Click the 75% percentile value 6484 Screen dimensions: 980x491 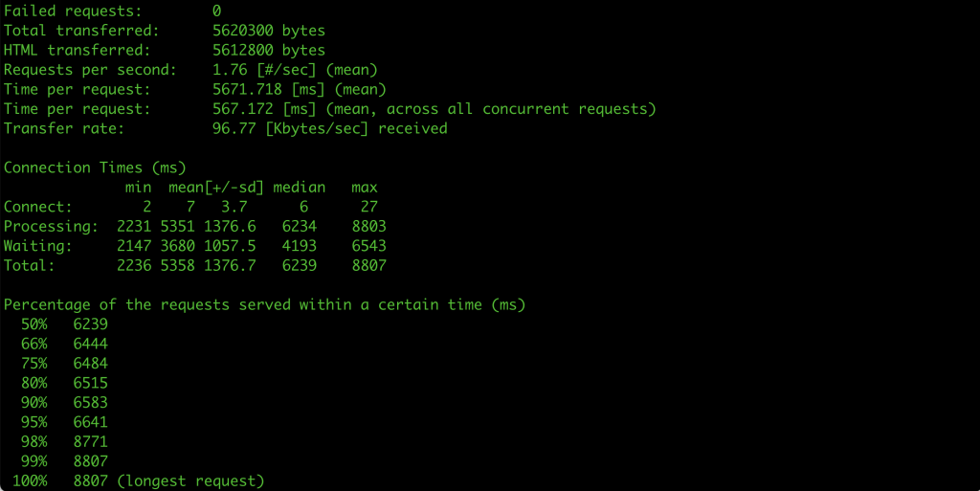pyautogui.click(x=91, y=364)
